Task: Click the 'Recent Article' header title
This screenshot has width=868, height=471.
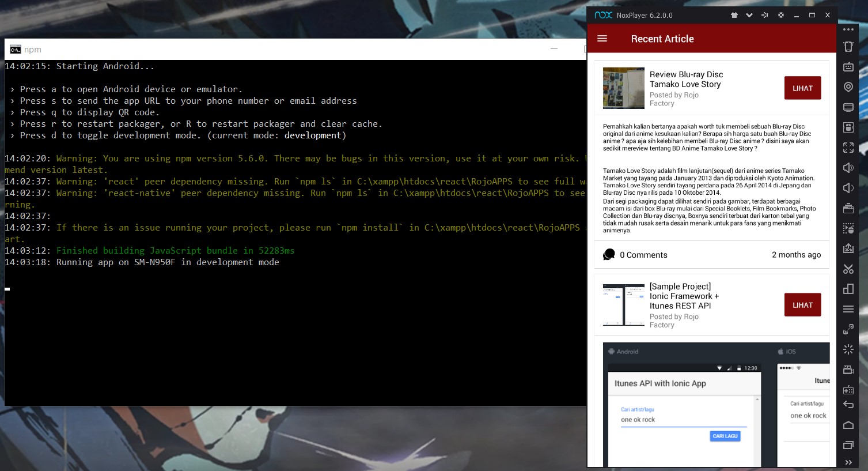Action: tap(662, 39)
